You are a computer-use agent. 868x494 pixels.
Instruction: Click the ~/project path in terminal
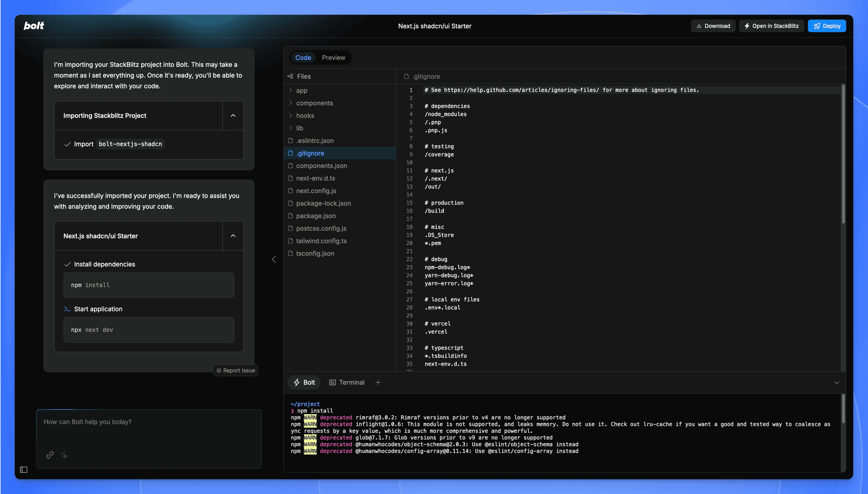tap(305, 404)
